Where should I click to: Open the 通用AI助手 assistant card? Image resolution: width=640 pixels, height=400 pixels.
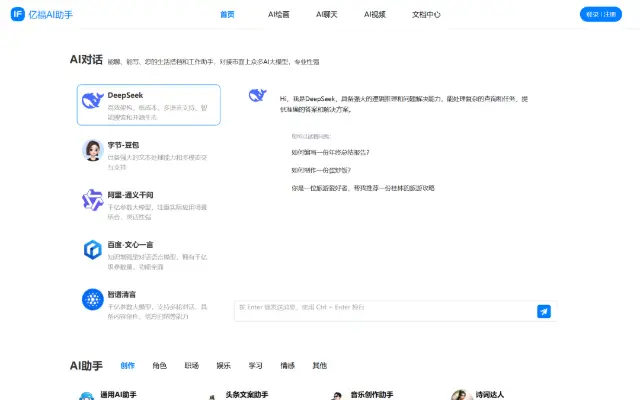(x=118, y=395)
